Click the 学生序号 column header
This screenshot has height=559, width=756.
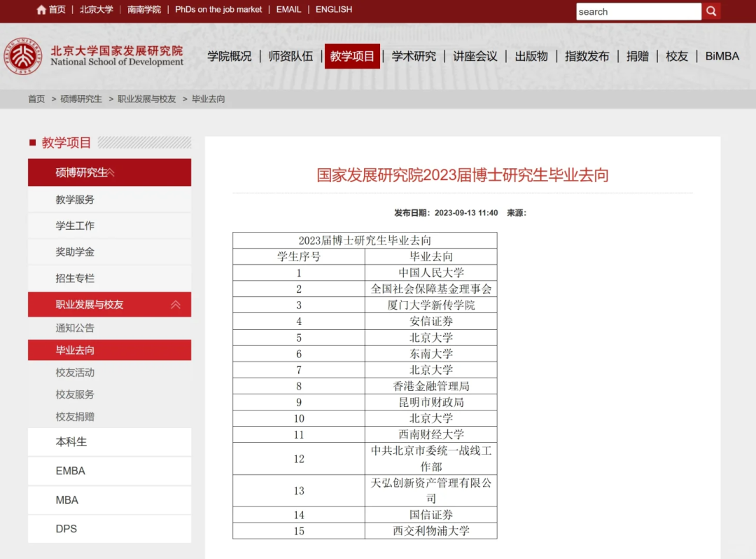(x=299, y=256)
